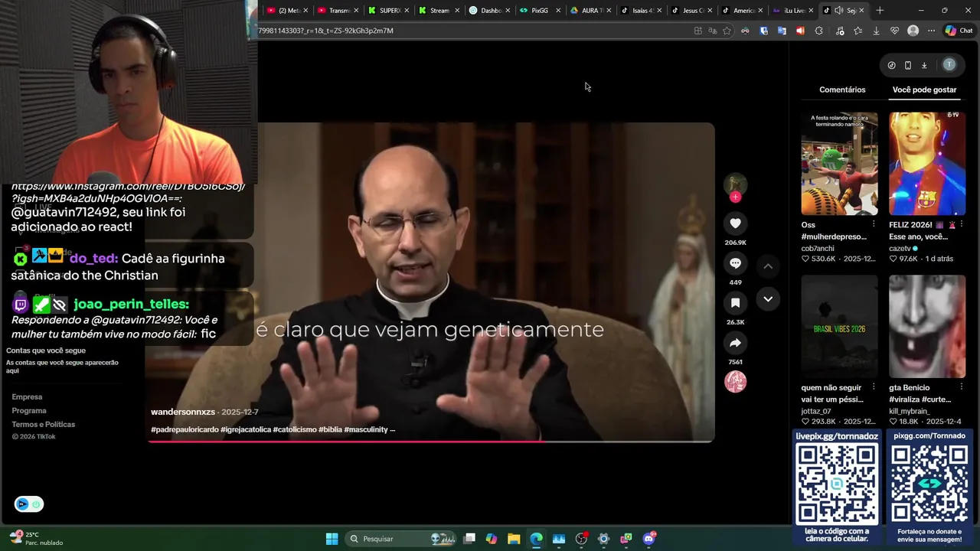Open the Programa footer link
Screen dimensions: 980x551
point(29,411)
